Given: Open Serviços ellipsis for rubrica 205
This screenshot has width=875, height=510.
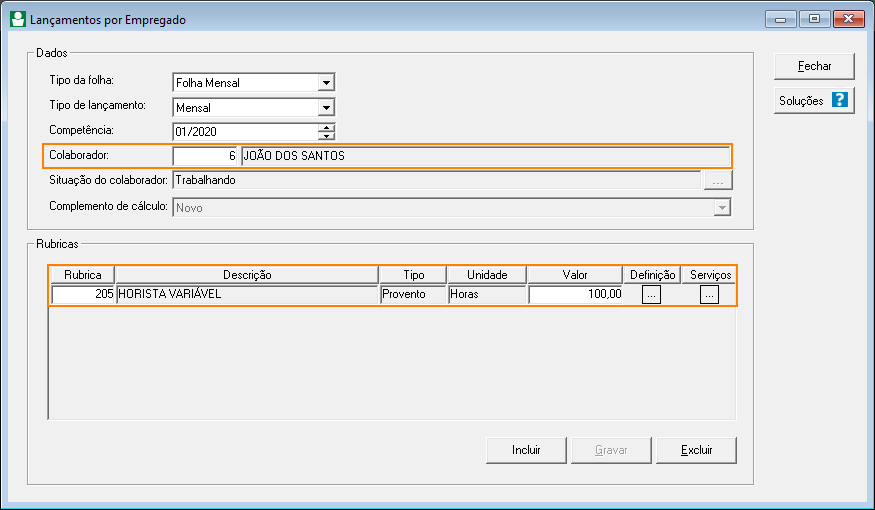Looking at the screenshot, I should tap(709, 294).
